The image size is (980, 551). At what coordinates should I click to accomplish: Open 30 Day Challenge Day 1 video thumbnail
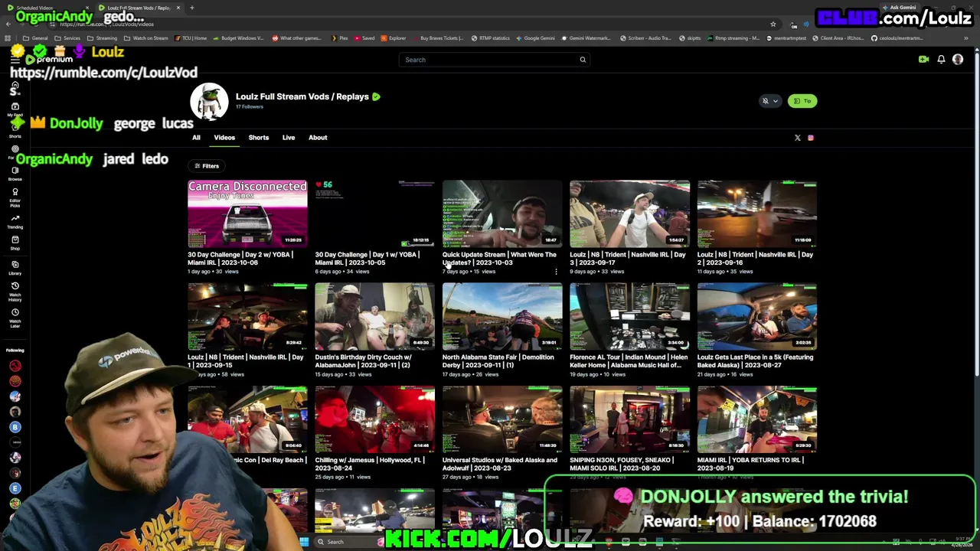[375, 214]
